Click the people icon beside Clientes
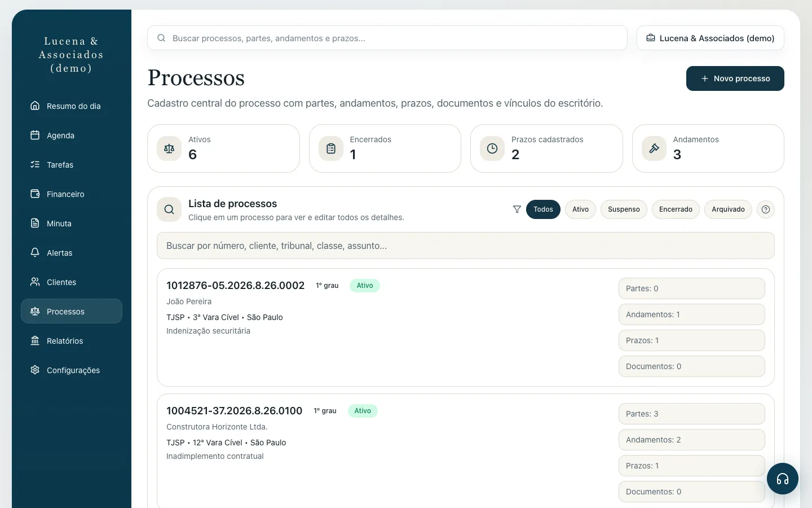This screenshot has width=812, height=508. coord(35,282)
